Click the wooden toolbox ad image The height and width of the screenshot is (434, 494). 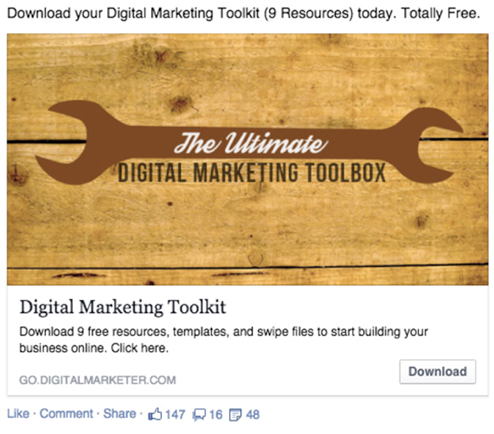[247, 159]
